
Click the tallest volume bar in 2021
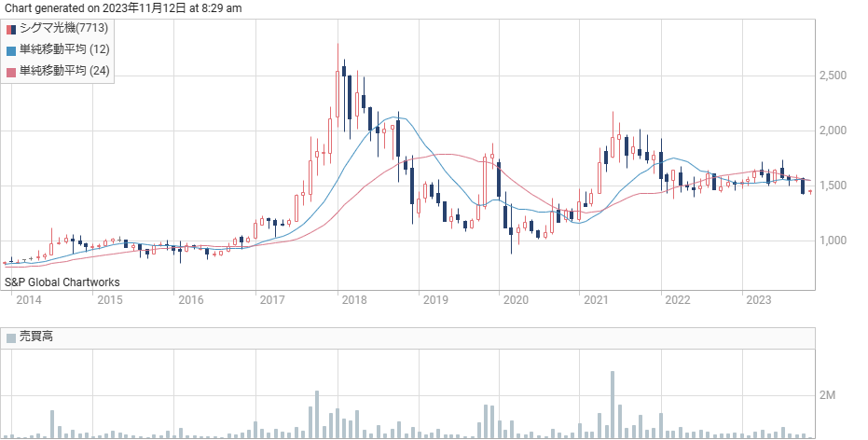613,405
